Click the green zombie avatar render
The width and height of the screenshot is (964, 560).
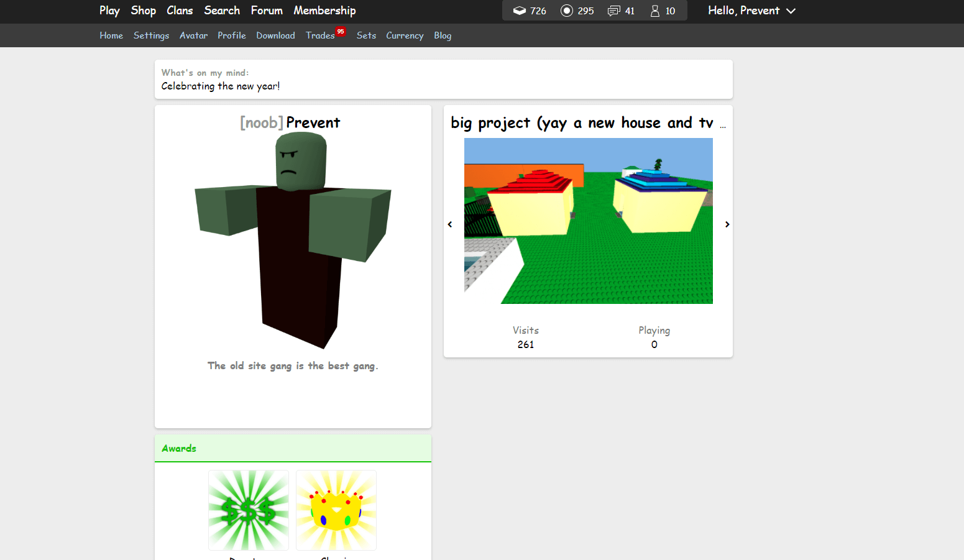click(x=293, y=241)
